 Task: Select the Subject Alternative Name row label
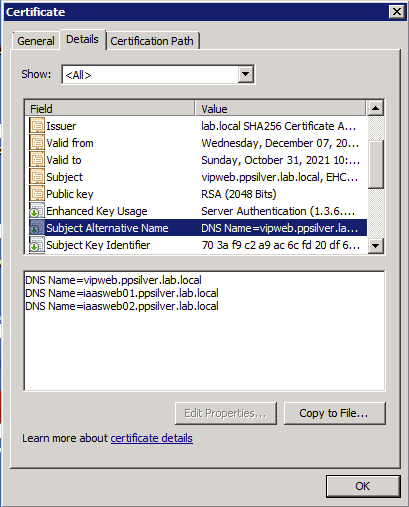(107, 228)
